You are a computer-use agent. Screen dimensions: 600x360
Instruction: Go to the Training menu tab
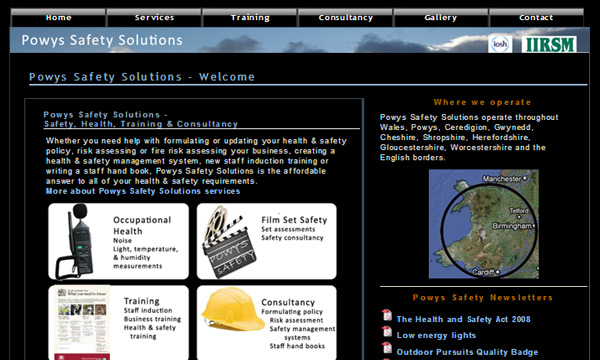[250, 18]
